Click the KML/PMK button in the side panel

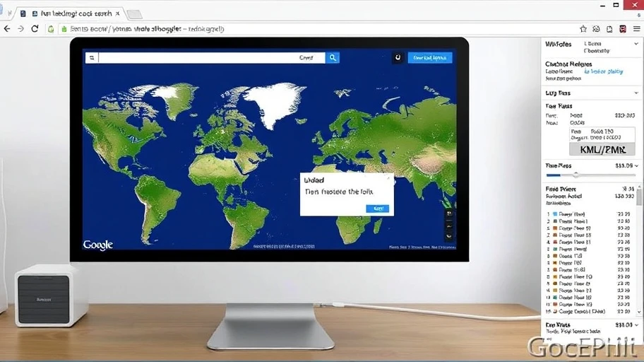[x=602, y=149]
